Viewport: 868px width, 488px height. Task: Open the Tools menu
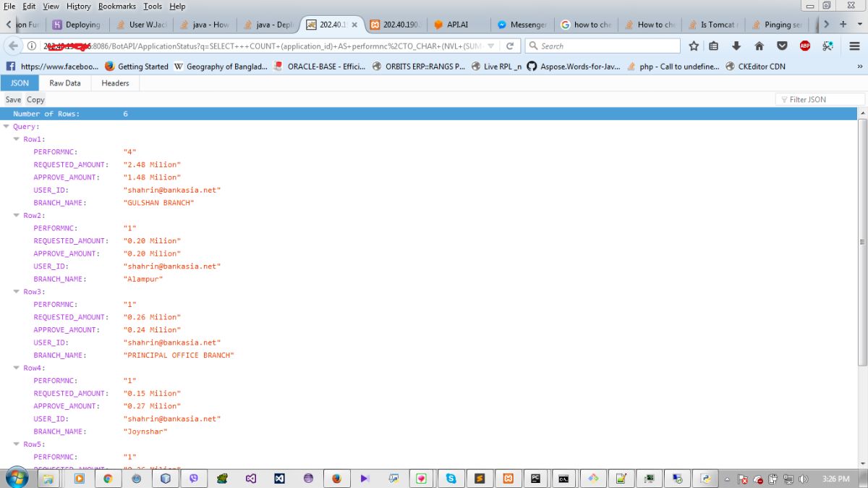pyautogui.click(x=153, y=6)
